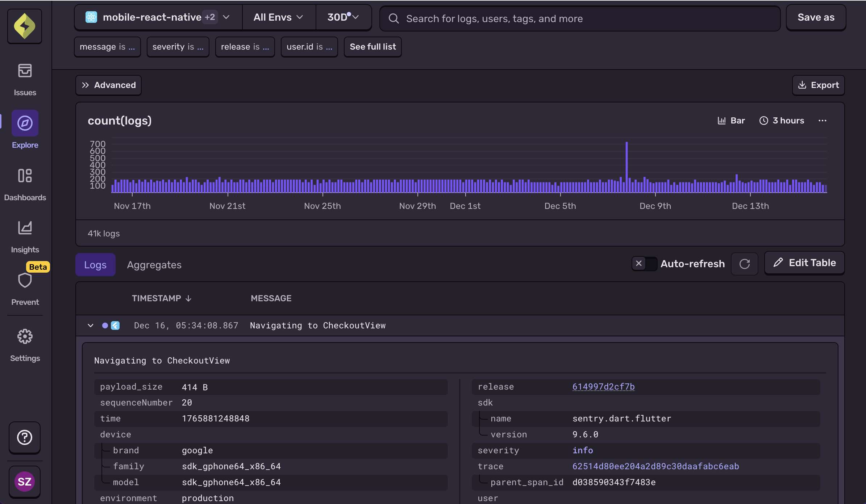The width and height of the screenshot is (866, 504).
Task: Open the help menu
Action: [x=24, y=438]
